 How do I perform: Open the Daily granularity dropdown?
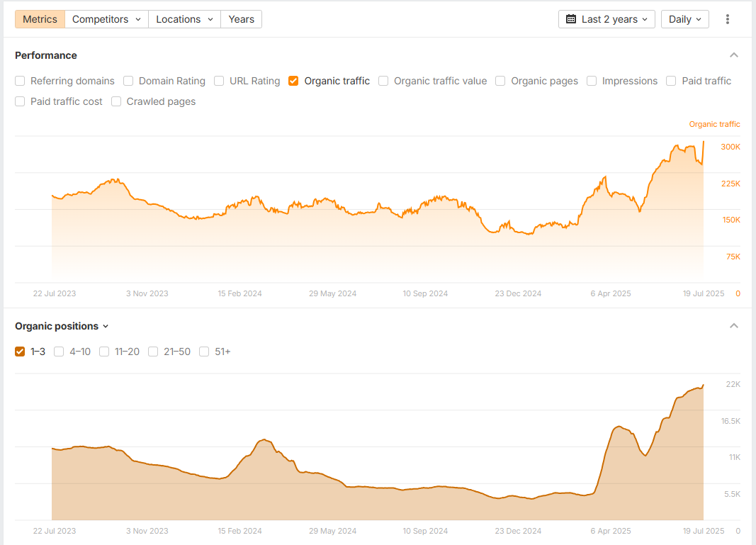coord(684,19)
